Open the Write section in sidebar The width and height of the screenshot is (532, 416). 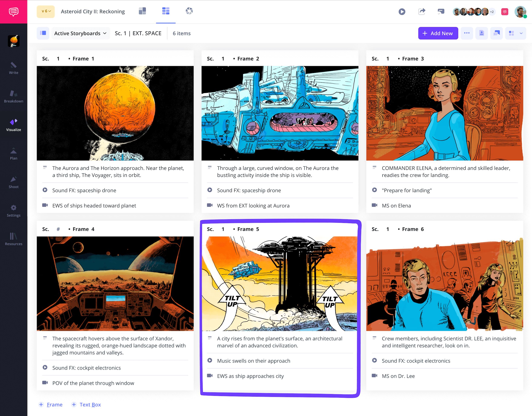pyautogui.click(x=13, y=68)
